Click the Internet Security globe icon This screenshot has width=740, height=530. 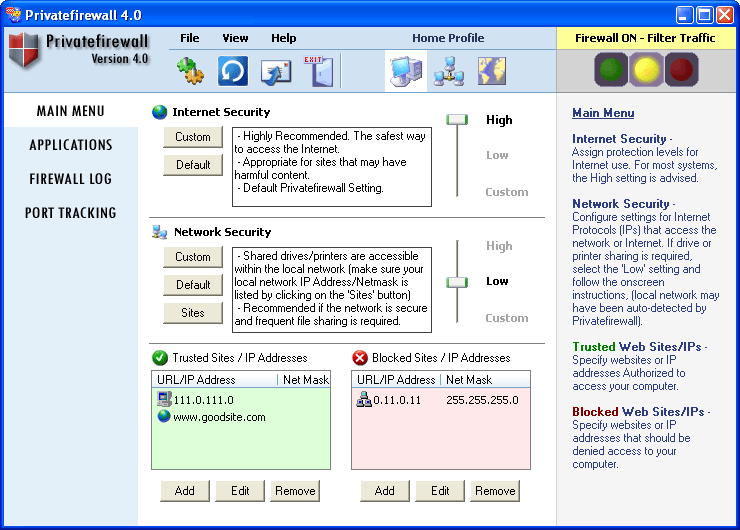click(x=160, y=112)
